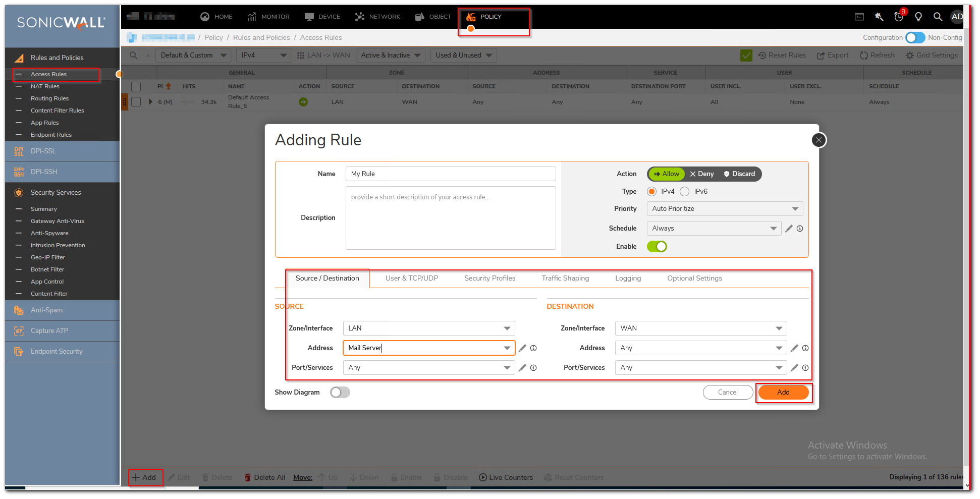Screen dimensions: 980x499
Task: Set Action to Deny
Action: [702, 174]
